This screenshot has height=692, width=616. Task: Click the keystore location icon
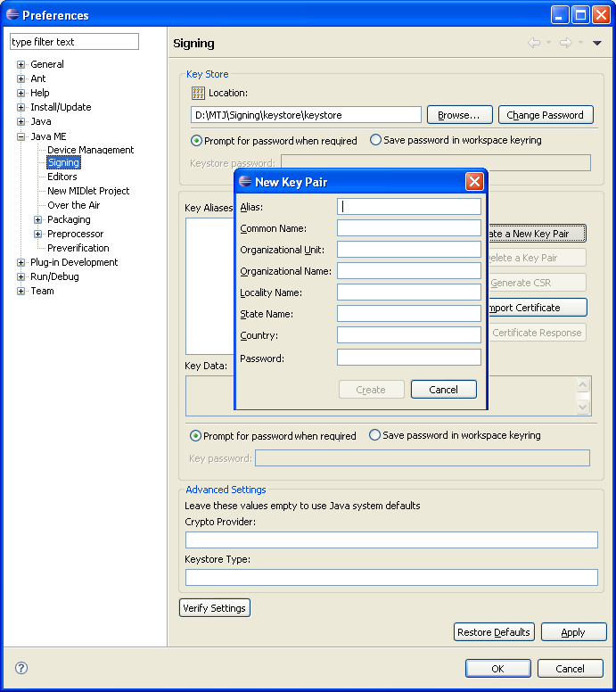pos(198,93)
